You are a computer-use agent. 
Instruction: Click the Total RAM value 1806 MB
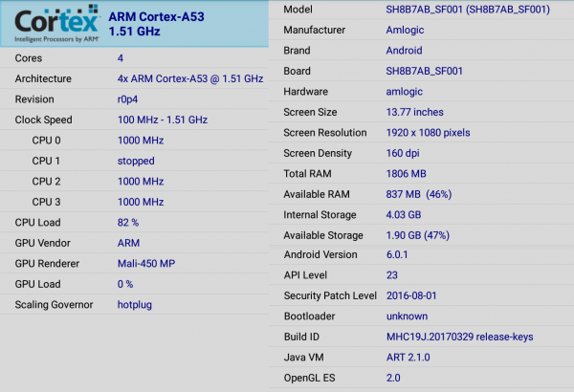[406, 173]
